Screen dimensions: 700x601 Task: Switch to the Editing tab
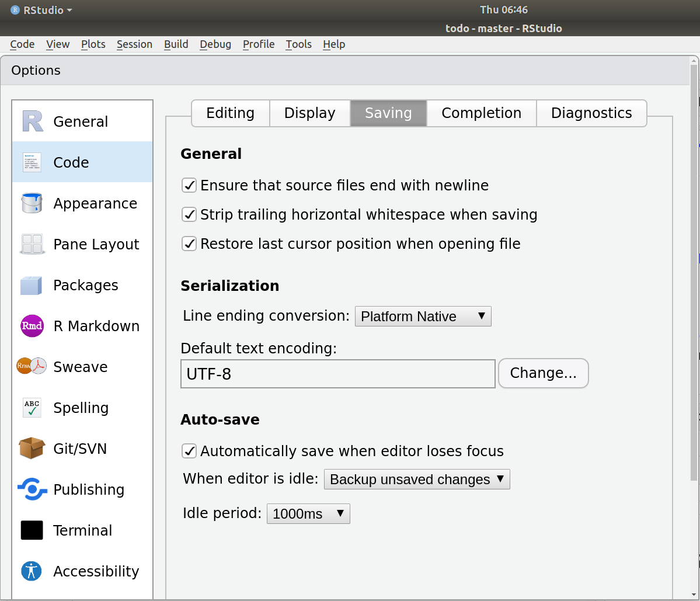point(231,113)
